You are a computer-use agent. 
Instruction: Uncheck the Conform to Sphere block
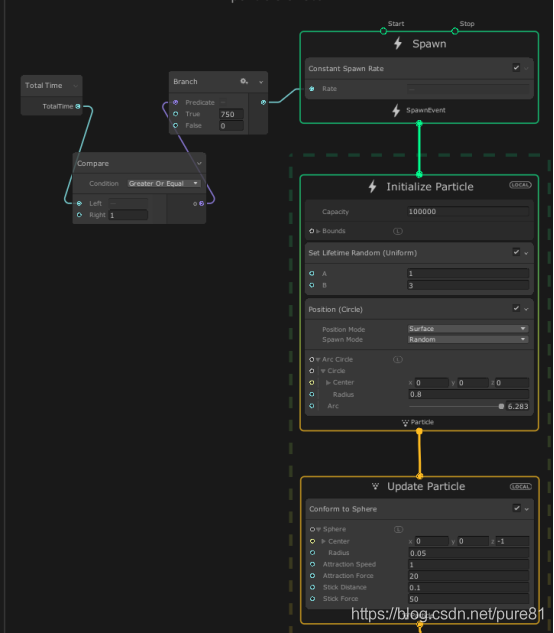click(516, 508)
